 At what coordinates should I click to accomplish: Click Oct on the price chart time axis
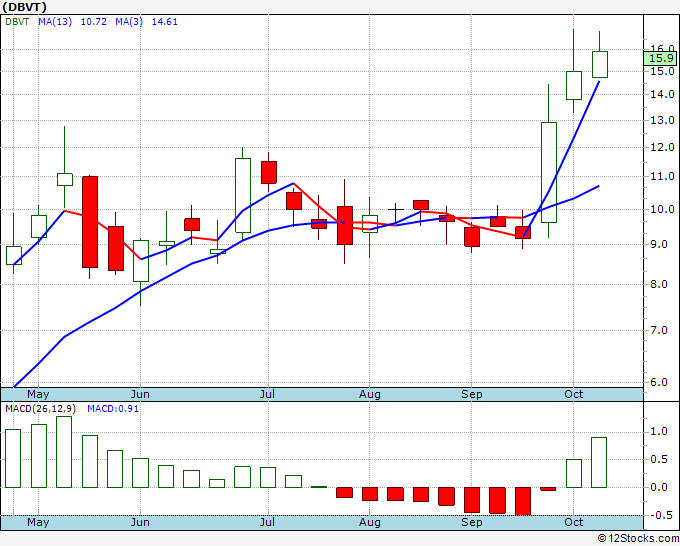coord(573,394)
